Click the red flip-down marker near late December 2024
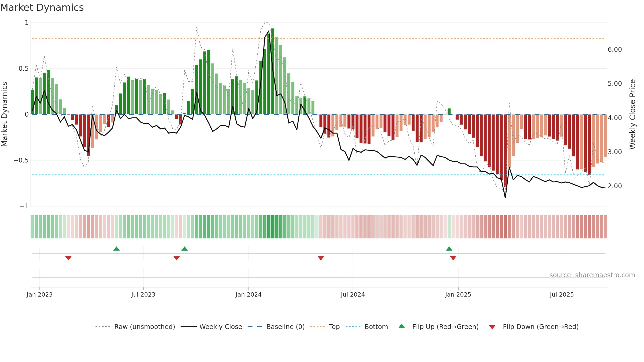 coord(453,258)
